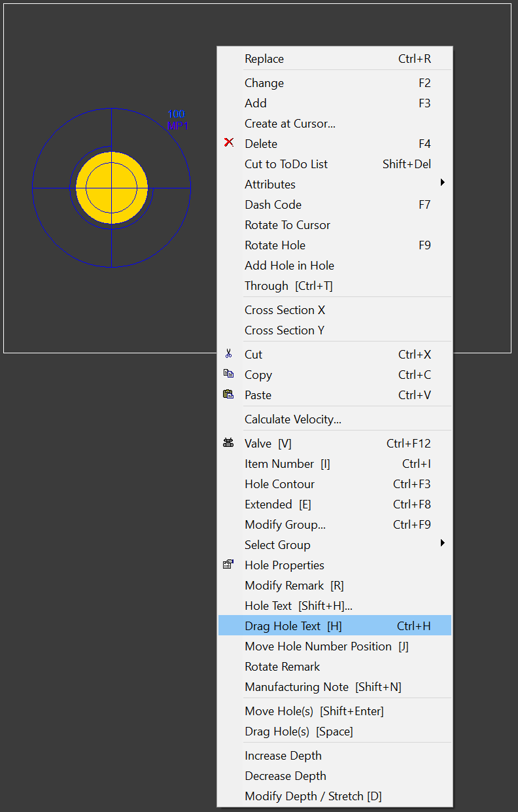Choose Replace from the context menu

[335, 59]
